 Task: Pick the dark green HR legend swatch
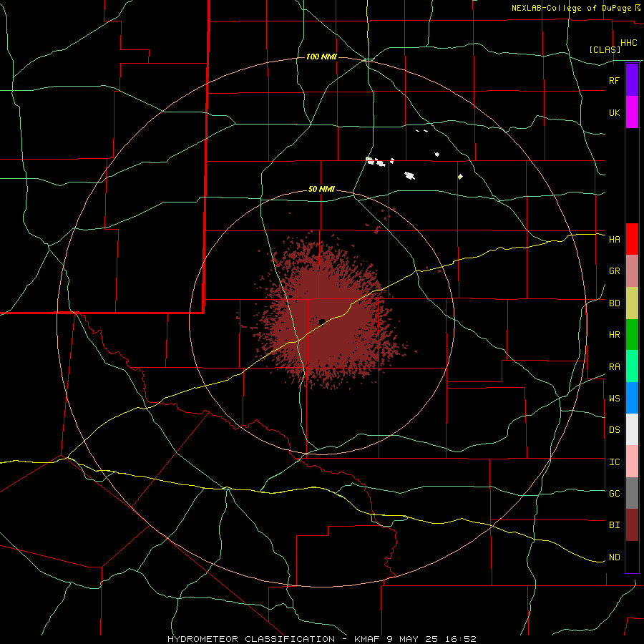[x=632, y=335]
